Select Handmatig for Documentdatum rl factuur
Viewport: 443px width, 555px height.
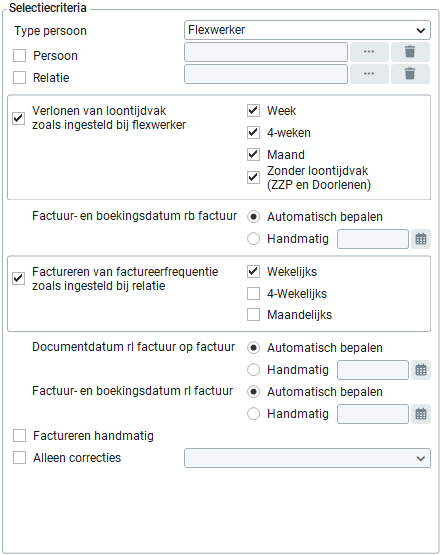[x=253, y=370]
